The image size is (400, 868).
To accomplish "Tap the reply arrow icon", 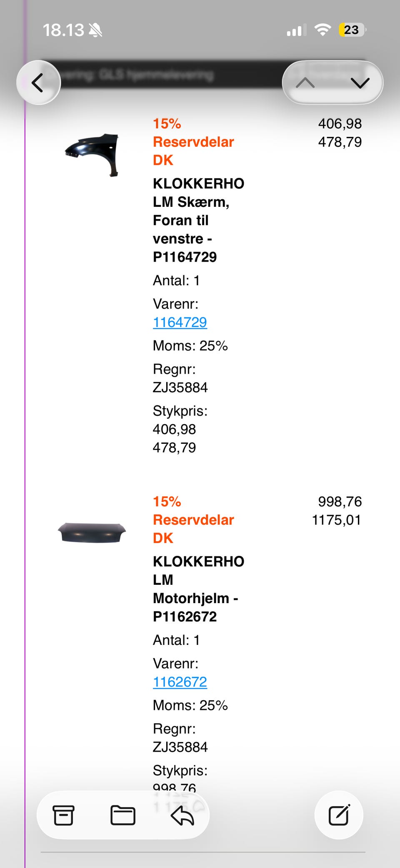I will click(x=182, y=815).
